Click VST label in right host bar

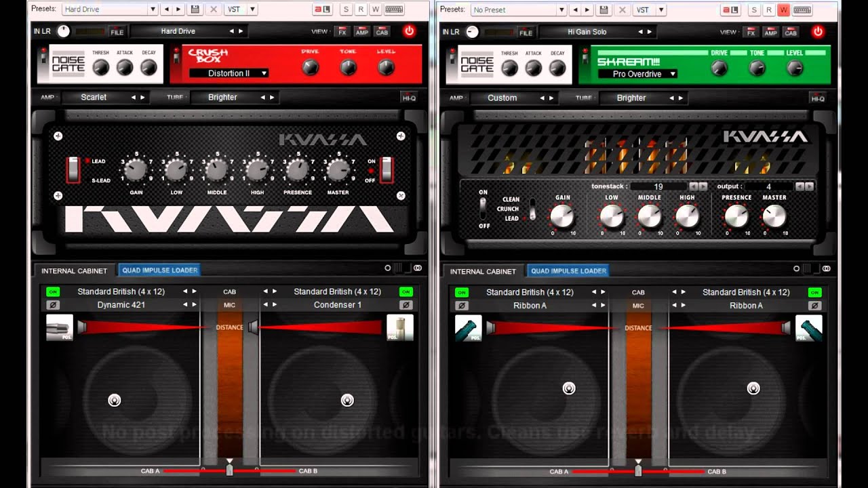click(643, 9)
